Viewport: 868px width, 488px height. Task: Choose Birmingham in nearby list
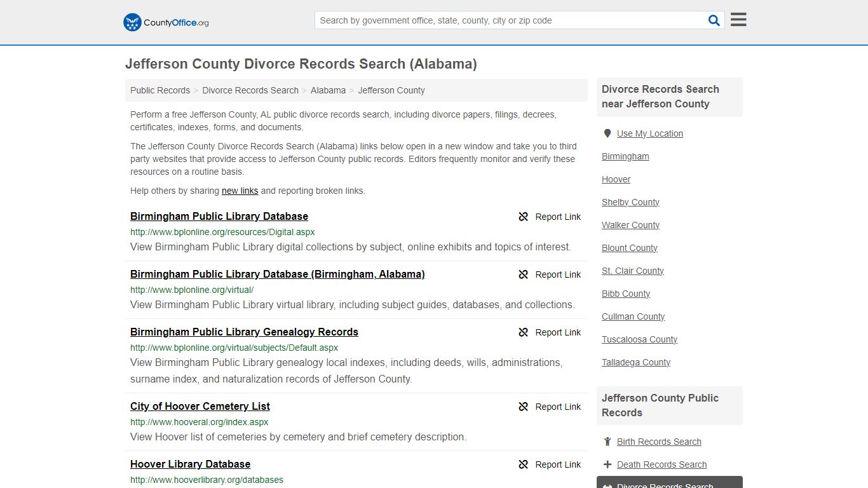(x=625, y=156)
